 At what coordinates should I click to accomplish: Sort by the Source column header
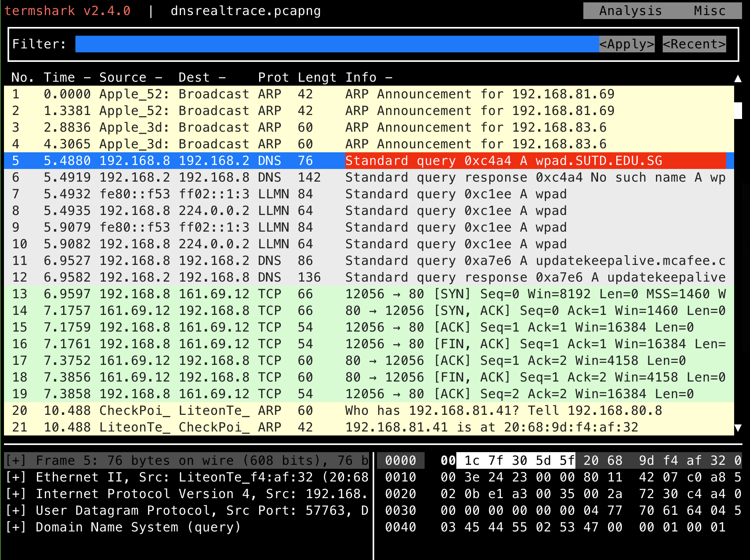coord(123,77)
